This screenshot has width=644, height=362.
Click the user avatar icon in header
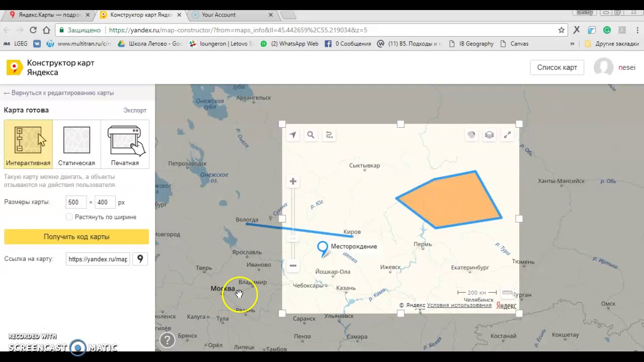click(603, 67)
